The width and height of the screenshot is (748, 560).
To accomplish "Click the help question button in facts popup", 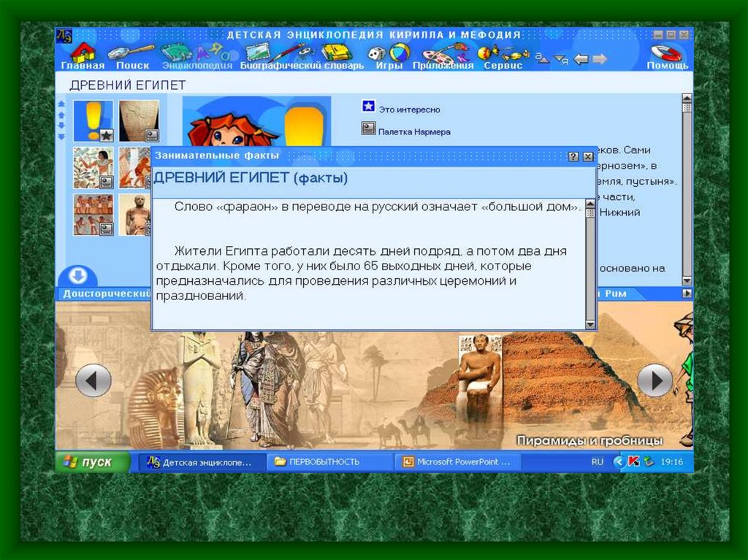I will [x=573, y=156].
